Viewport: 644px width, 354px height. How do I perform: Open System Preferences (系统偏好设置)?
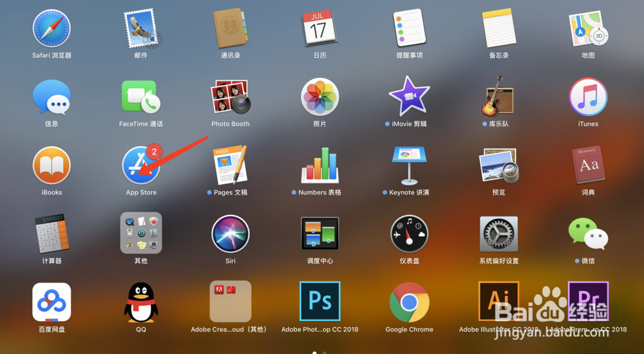(x=498, y=234)
